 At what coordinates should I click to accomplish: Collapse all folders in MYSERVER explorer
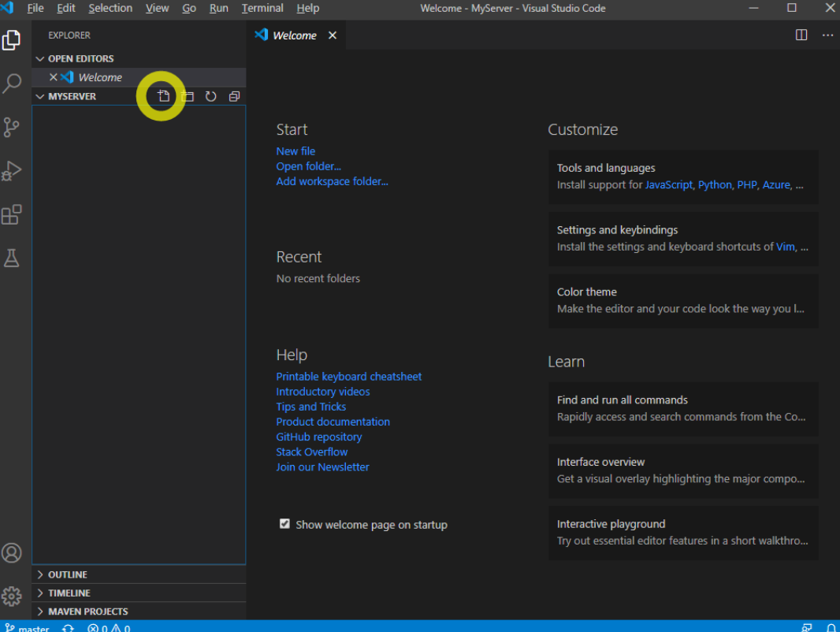coord(234,96)
